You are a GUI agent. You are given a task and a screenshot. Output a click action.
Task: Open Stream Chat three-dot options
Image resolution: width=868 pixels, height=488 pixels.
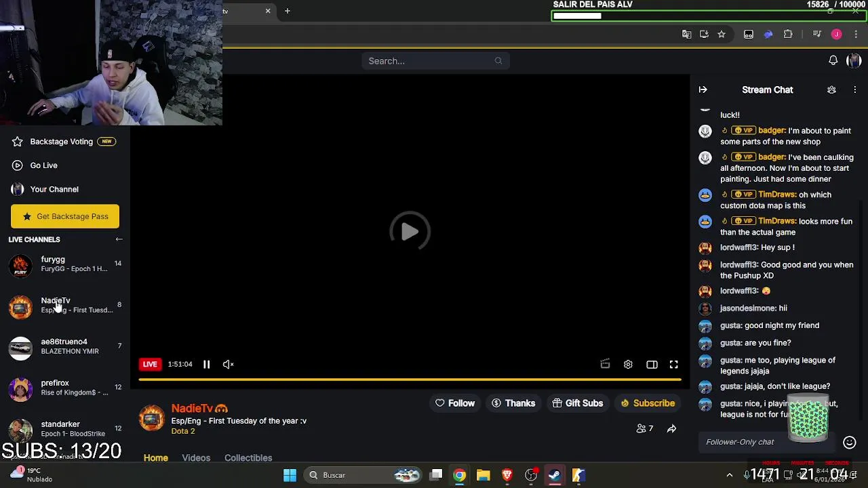click(855, 89)
